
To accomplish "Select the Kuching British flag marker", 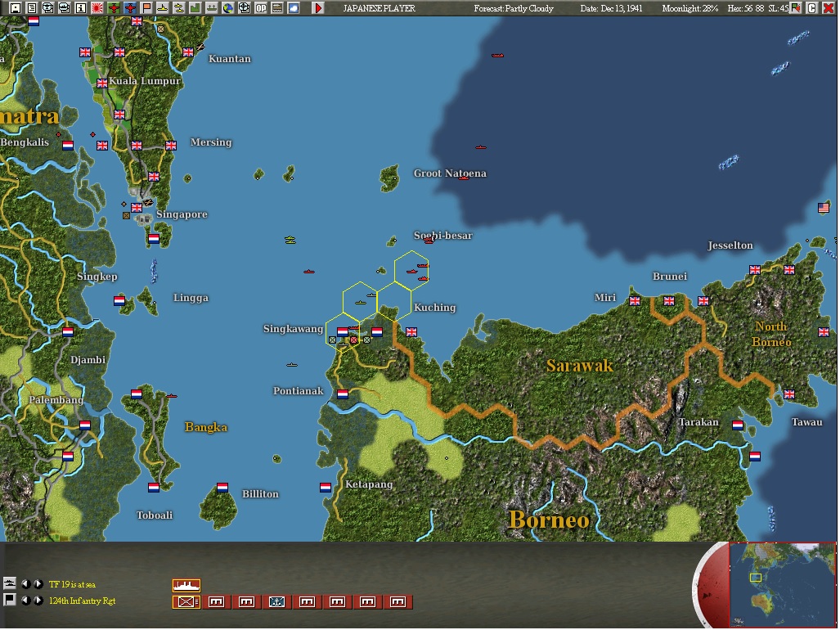I will [x=411, y=332].
